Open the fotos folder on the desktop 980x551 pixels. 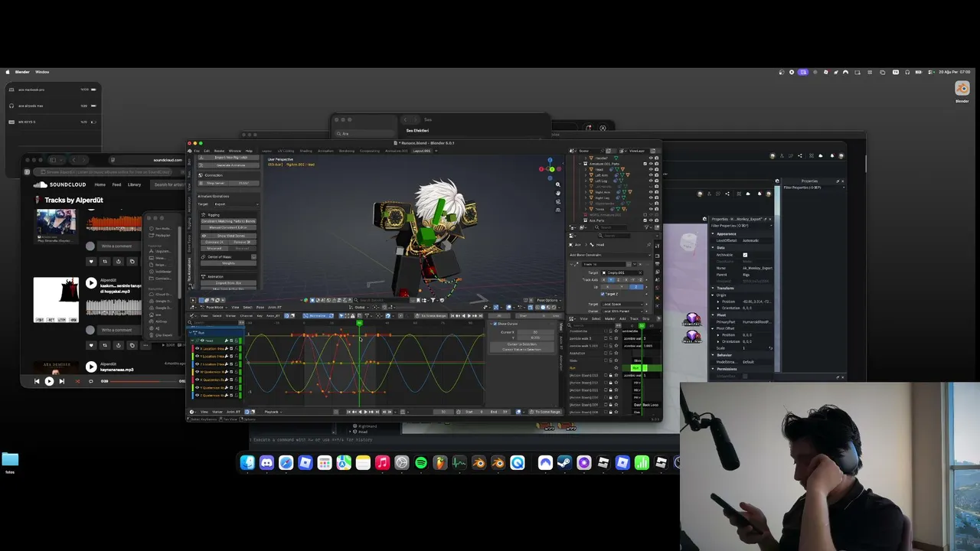(10, 461)
